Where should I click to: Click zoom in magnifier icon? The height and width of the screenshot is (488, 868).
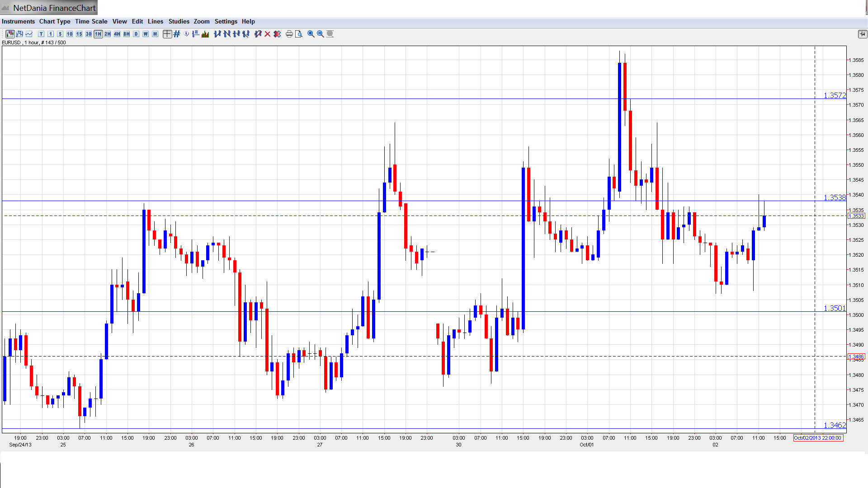311,34
